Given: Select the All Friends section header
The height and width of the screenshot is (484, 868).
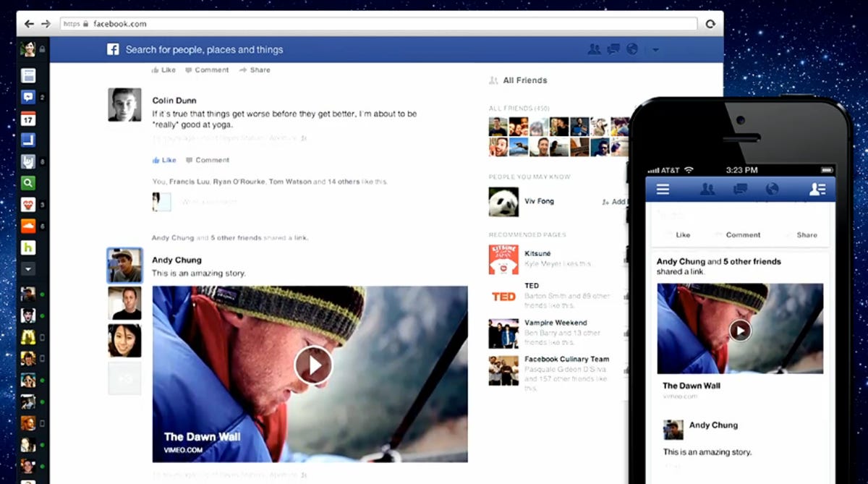Looking at the screenshot, I should 524,80.
